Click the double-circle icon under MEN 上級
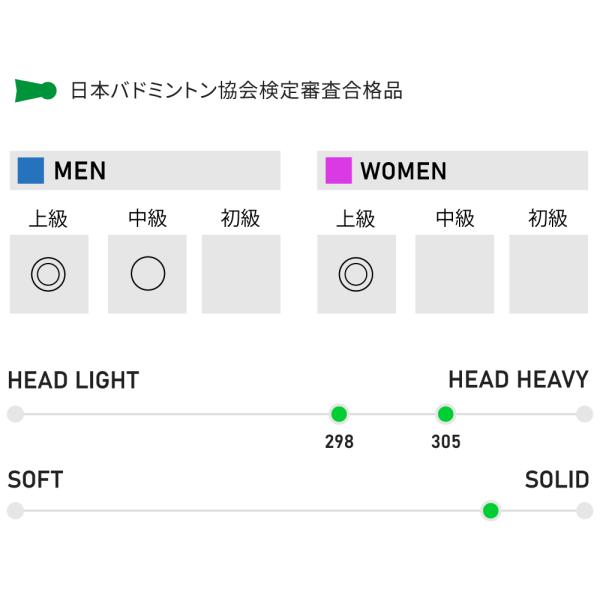Image resolution: width=600 pixels, height=600 pixels. pyautogui.click(x=48, y=273)
